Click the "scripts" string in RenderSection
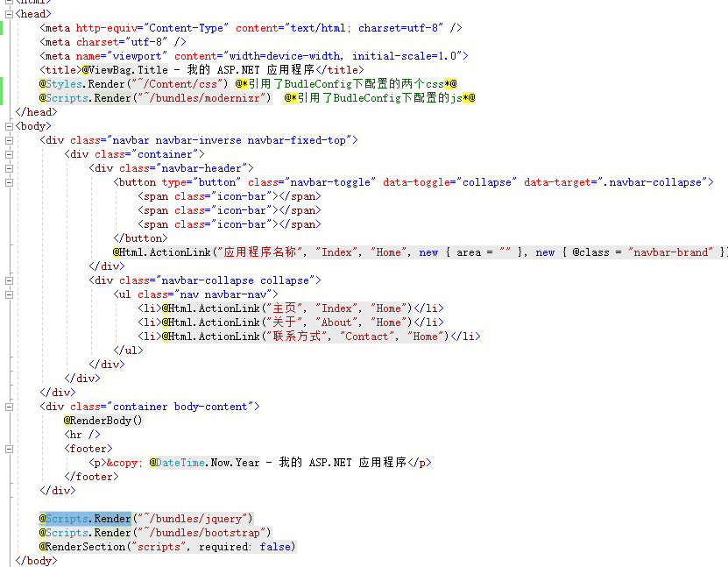Screen dimensions: 728x567 [x=159, y=547]
